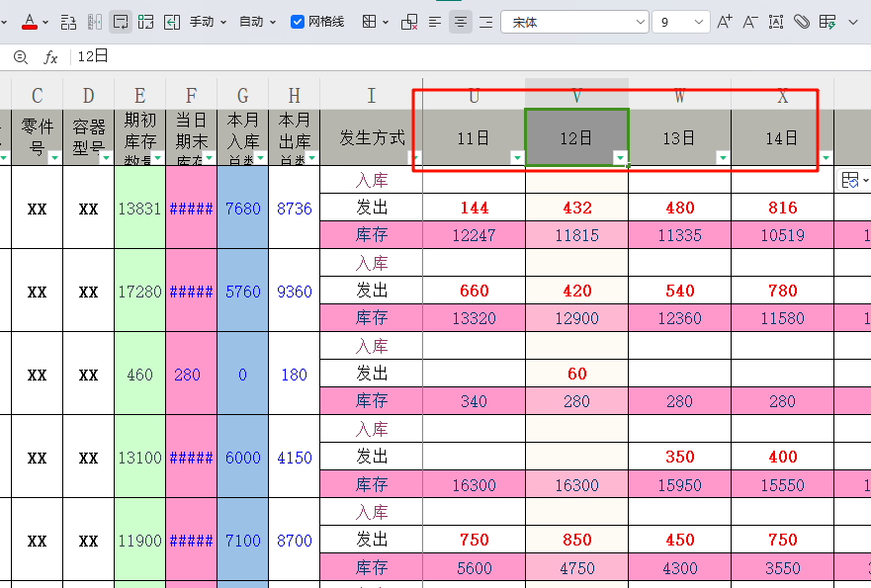Viewport: 871px width, 588px height.
Task: Click the center alignment icon
Action: [x=461, y=22]
